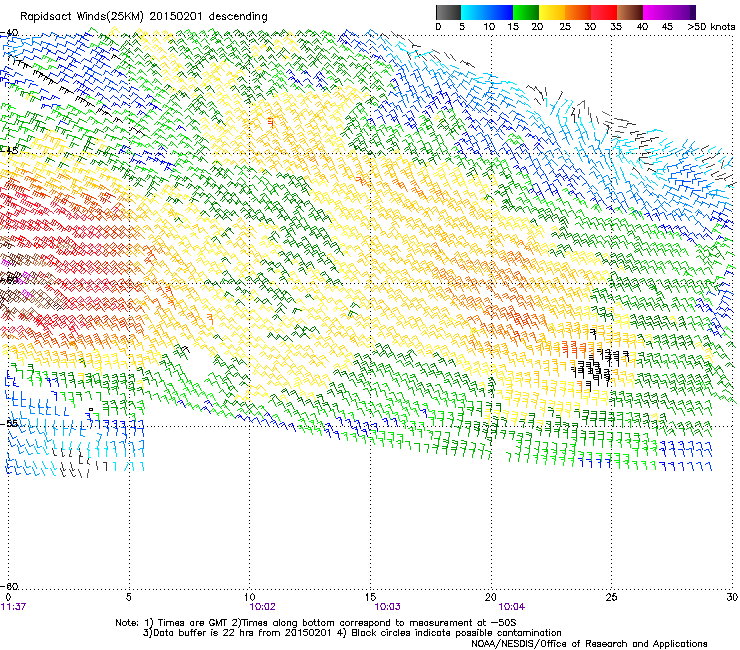
Task: Click the legend tick label '35'
Action: [x=616, y=27]
